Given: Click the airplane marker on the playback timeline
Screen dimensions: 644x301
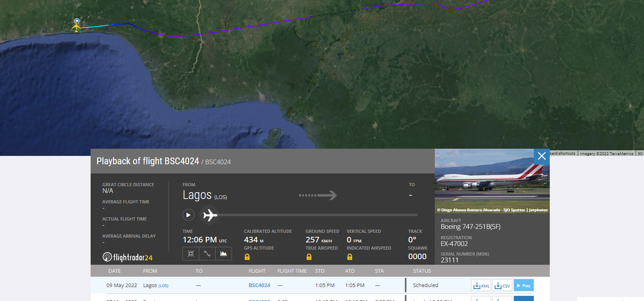Looking at the screenshot, I should click(209, 215).
